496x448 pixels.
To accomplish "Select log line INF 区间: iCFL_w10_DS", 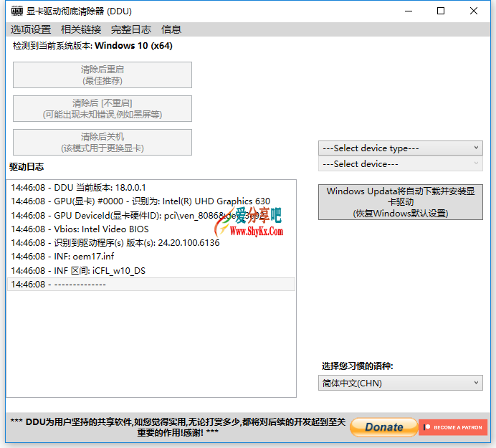I will coord(151,270).
